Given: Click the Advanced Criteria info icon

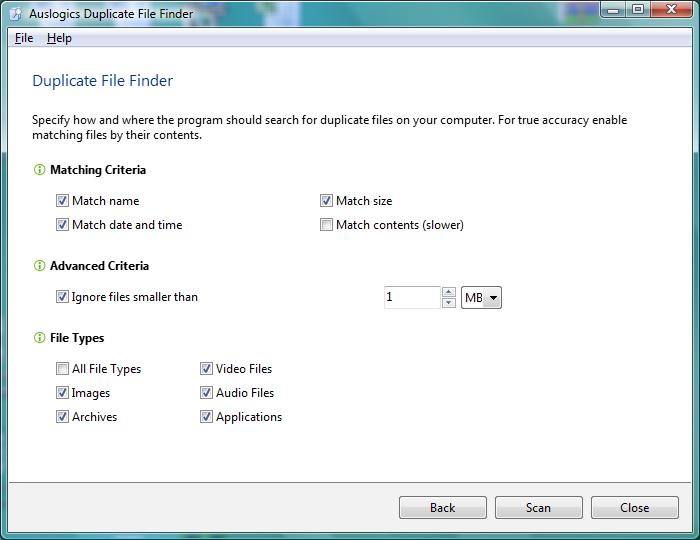Looking at the screenshot, I should tap(39, 266).
